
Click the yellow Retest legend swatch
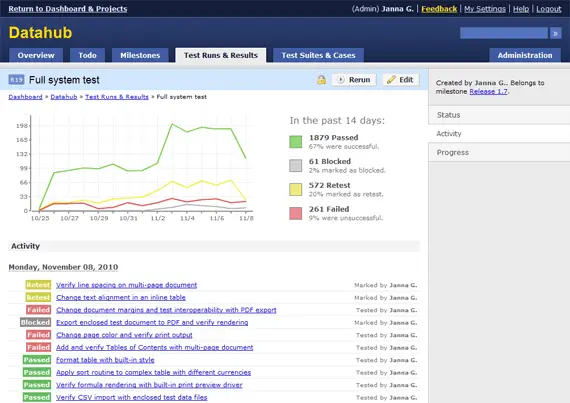tap(296, 189)
